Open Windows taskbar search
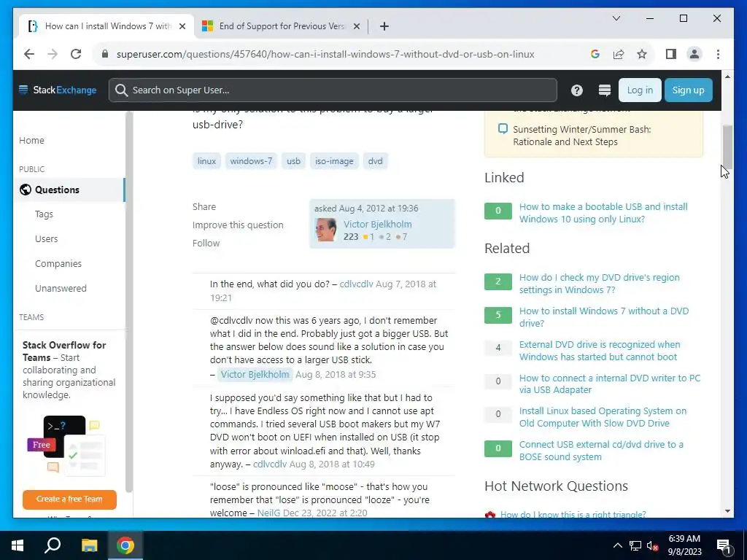Image resolution: width=747 pixels, height=560 pixels. [x=53, y=545]
